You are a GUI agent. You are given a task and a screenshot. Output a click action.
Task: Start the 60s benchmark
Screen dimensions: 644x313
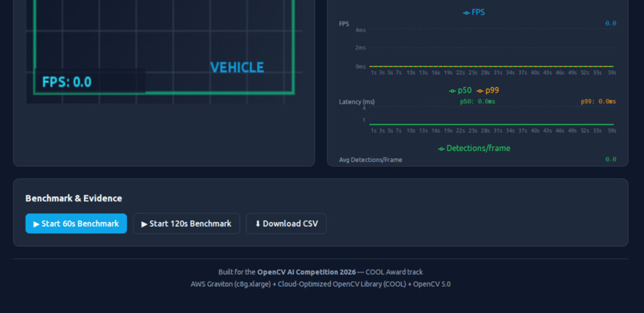[76, 224]
